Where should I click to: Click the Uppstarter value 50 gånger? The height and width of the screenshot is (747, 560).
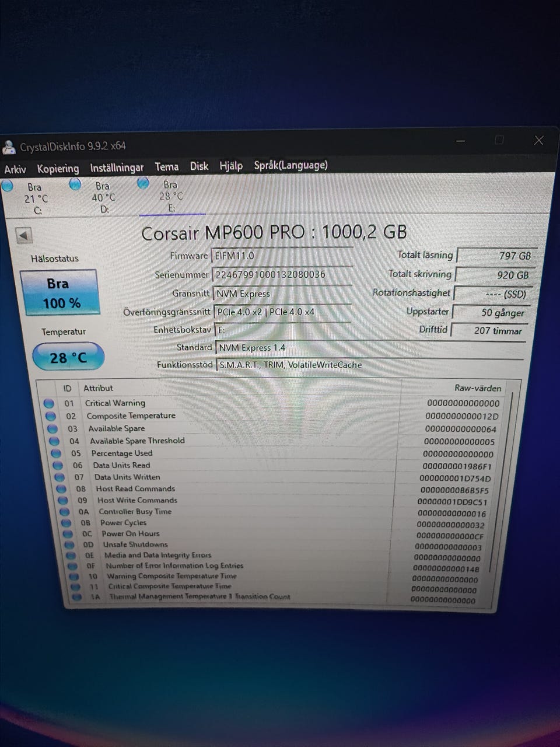pos(491,312)
